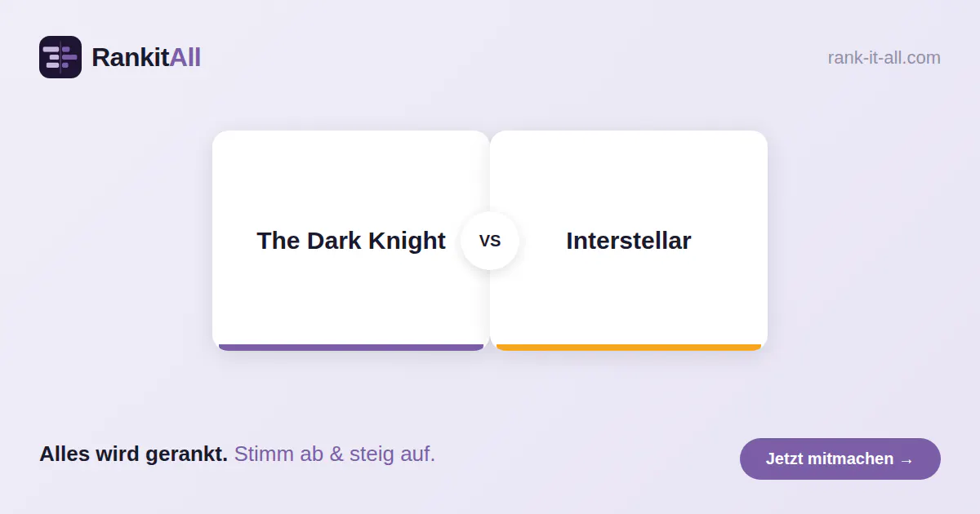The width and height of the screenshot is (980, 514).
Task: Click the 'Alles wird gerankt.' headline
Action: tap(134, 454)
